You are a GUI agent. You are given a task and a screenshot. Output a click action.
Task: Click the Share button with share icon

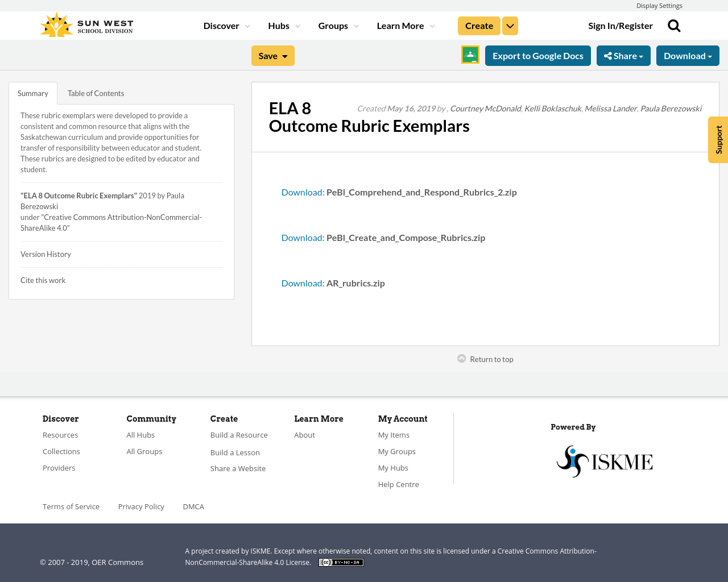click(x=623, y=55)
